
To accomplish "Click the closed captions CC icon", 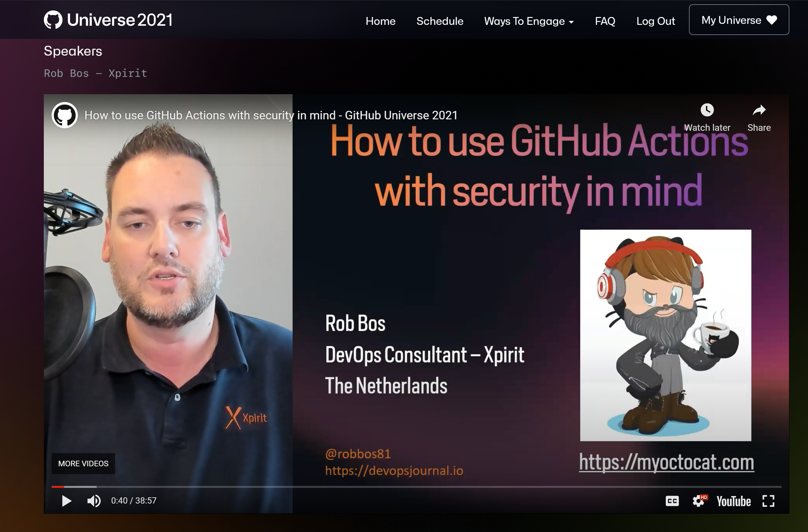I will click(x=671, y=501).
